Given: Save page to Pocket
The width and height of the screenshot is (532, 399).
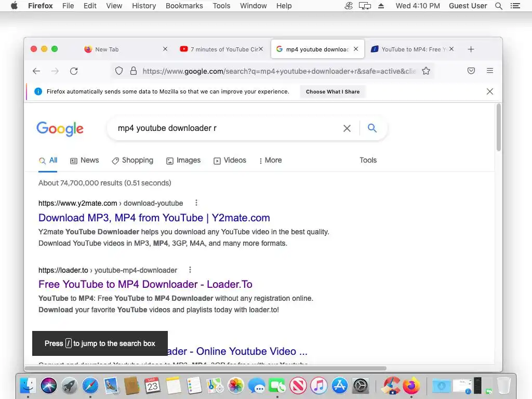Looking at the screenshot, I should coord(471,71).
